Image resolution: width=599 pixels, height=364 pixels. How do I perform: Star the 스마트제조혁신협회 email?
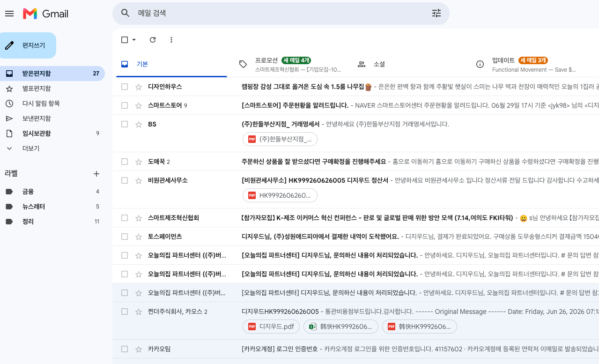coord(139,218)
